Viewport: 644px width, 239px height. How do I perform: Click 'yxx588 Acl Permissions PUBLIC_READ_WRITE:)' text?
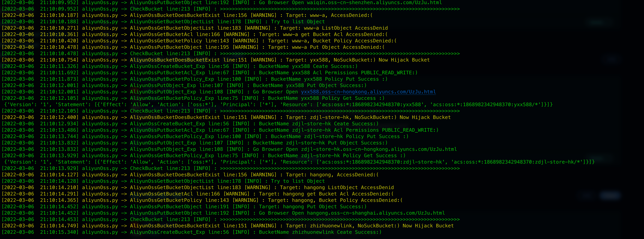355,73
